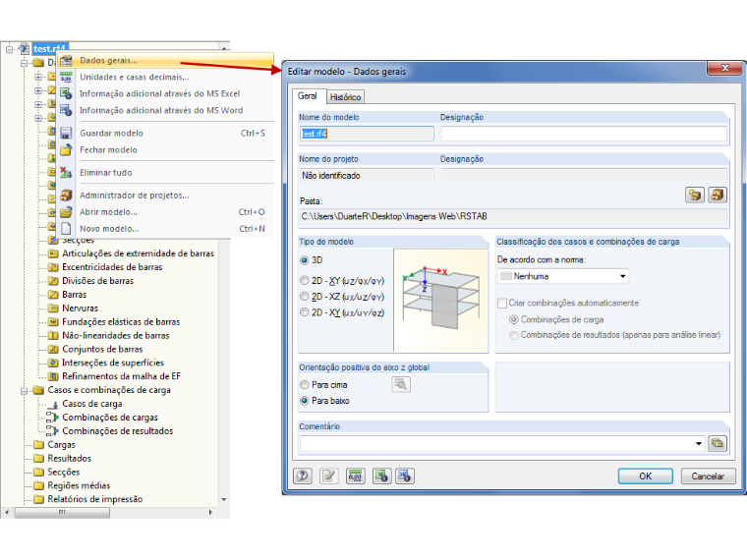
Task: Click the Abrir modelo folder icon
Action: pyautogui.click(x=66, y=212)
